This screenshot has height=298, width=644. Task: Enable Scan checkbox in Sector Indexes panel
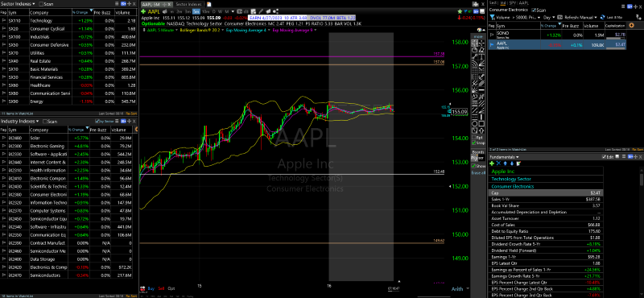coord(41,4)
